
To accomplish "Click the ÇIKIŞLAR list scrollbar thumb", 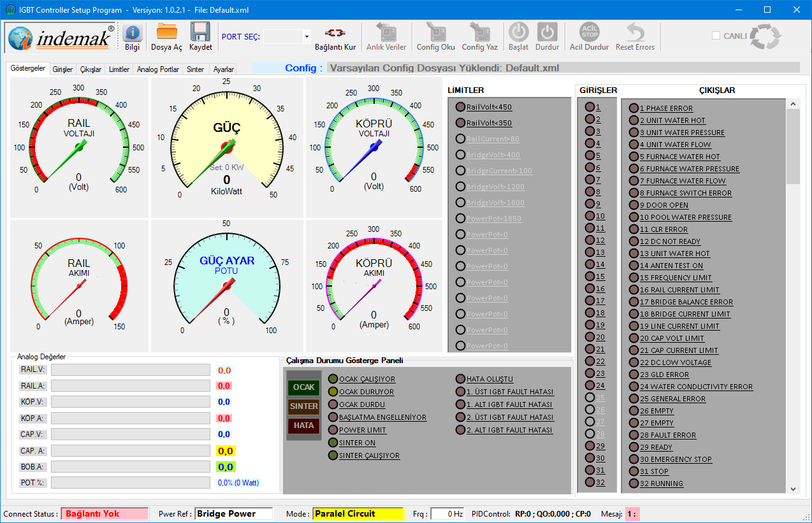I will point(793,146).
